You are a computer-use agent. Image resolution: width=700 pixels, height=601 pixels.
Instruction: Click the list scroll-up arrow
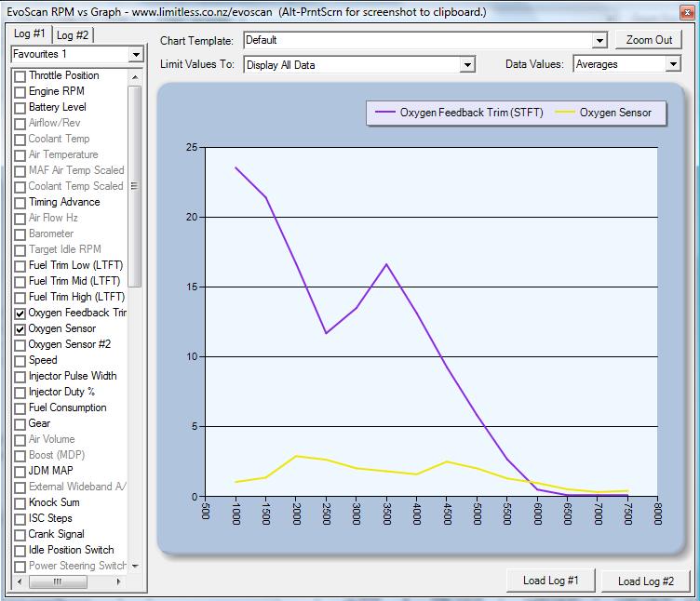135,77
